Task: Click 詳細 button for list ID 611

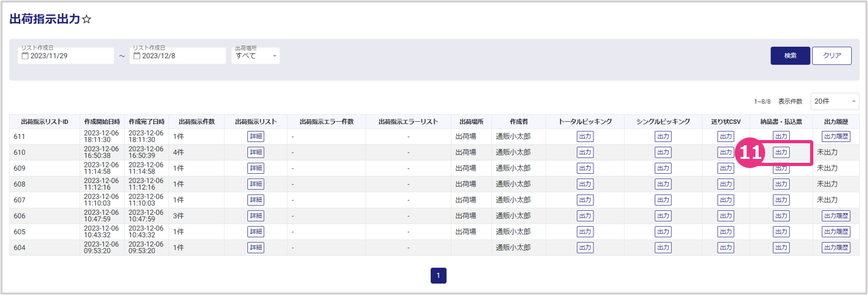Action: [256, 136]
